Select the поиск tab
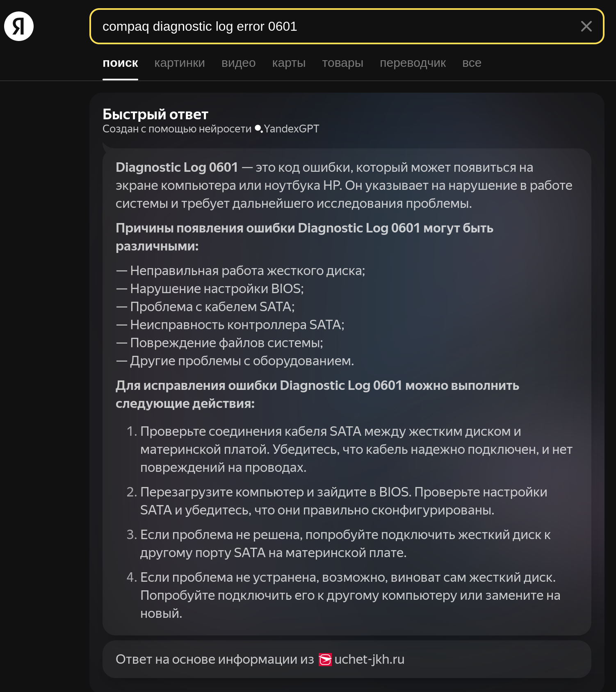Screen dimensions: 616x692 [x=120, y=63]
